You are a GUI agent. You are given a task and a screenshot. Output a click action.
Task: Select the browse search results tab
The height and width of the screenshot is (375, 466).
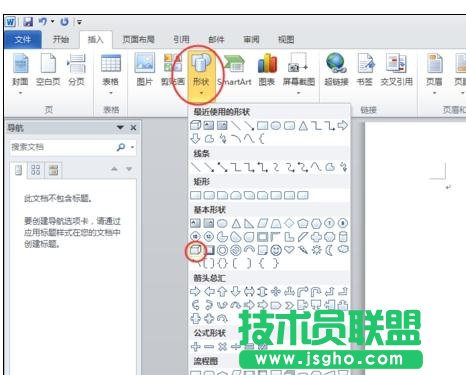[53, 170]
